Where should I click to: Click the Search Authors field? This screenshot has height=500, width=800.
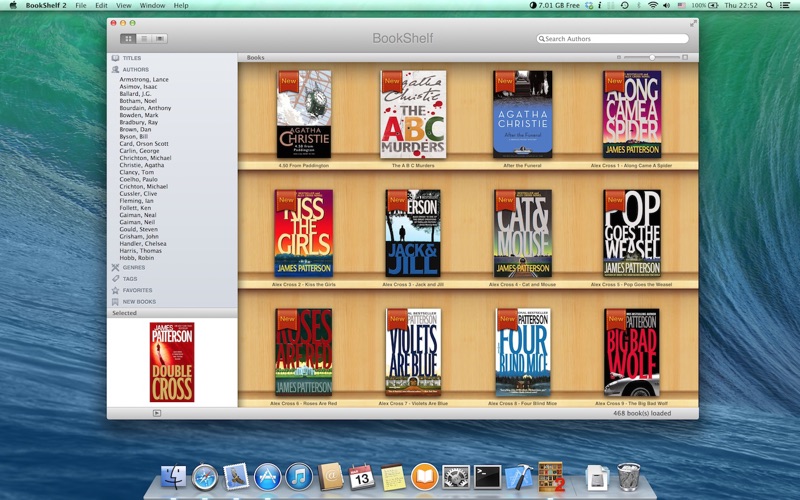(x=612, y=39)
